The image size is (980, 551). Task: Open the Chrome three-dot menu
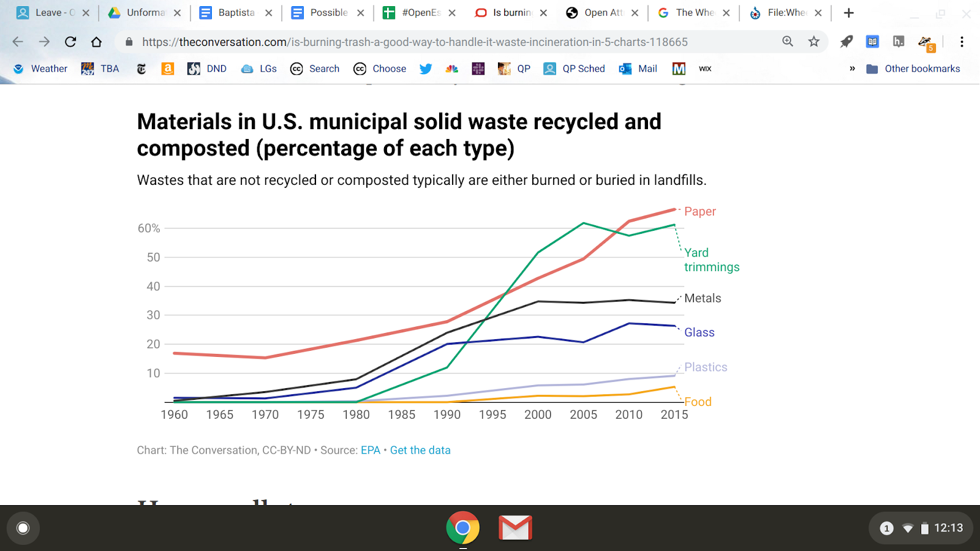click(962, 42)
